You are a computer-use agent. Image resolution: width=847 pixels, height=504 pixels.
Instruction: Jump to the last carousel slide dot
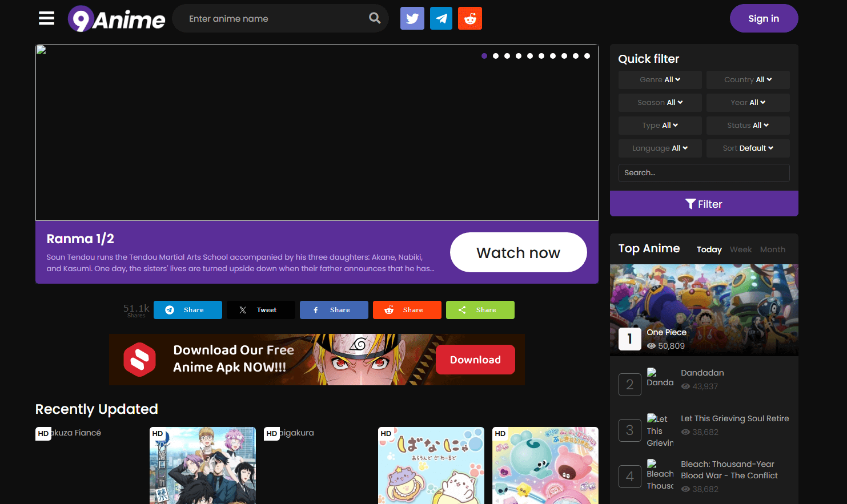pyautogui.click(x=587, y=56)
